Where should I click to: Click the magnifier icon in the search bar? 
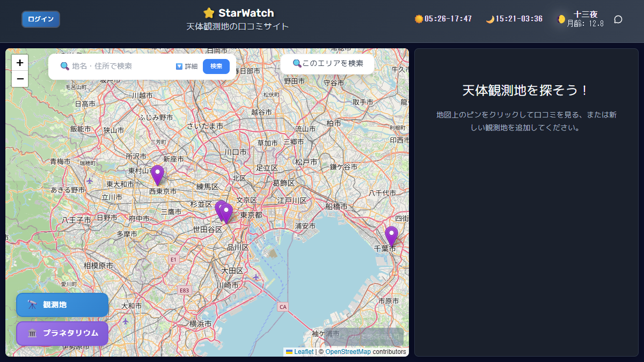(63, 65)
